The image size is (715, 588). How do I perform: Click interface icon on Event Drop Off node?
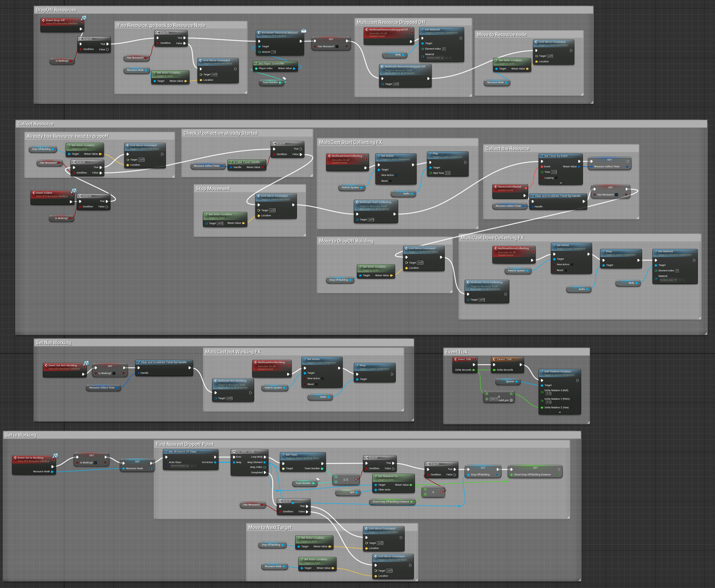click(x=84, y=18)
